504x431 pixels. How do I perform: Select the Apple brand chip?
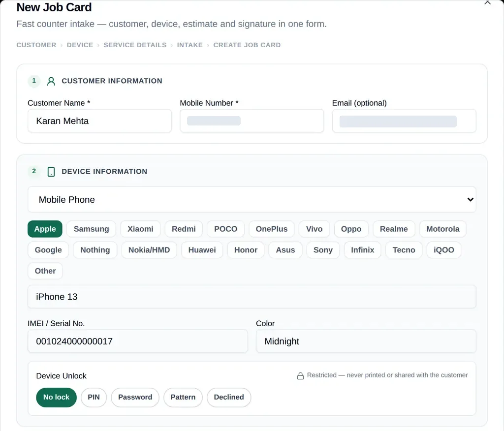pos(45,229)
